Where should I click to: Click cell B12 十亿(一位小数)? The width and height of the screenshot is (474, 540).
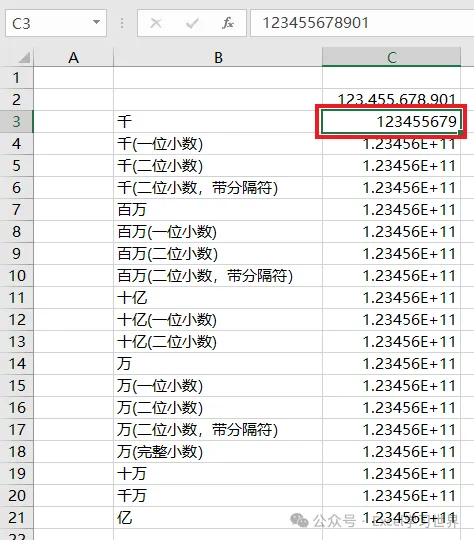(218, 320)
